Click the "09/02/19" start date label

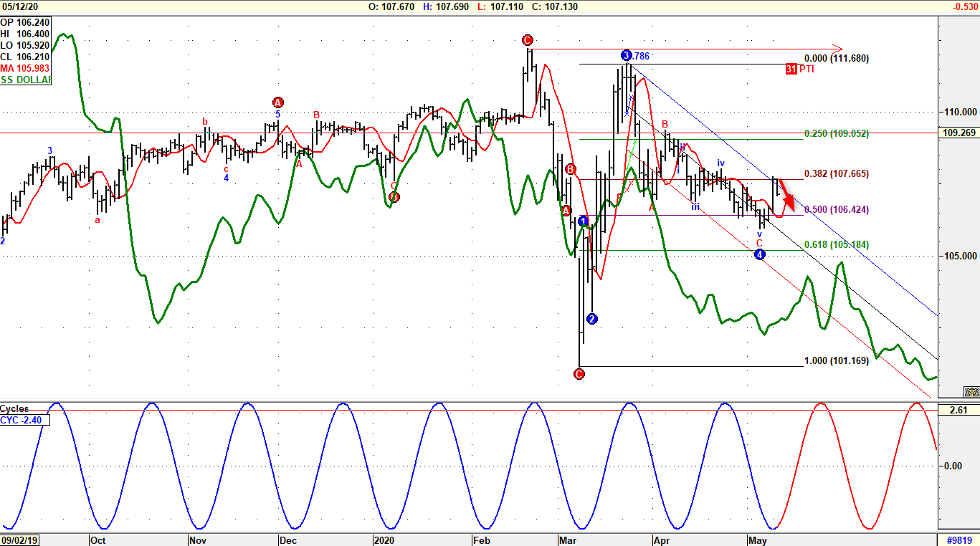point(20,540)
